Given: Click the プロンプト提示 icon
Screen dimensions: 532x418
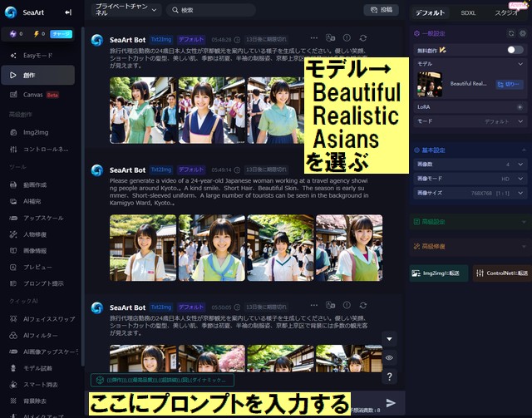Looking at the screenshot, I should coord(13,283).
